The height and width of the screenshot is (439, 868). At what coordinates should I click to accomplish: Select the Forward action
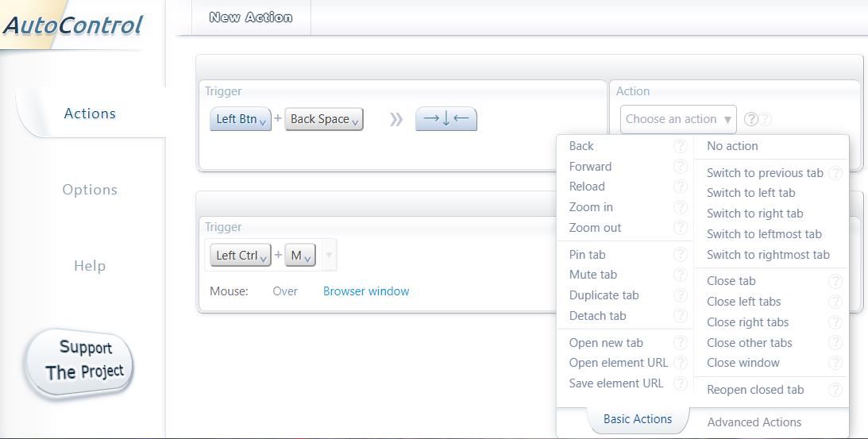tap(590, 167)
